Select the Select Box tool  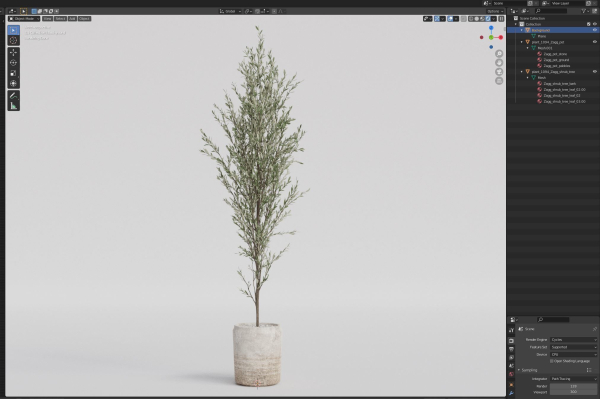click(13, 30)
